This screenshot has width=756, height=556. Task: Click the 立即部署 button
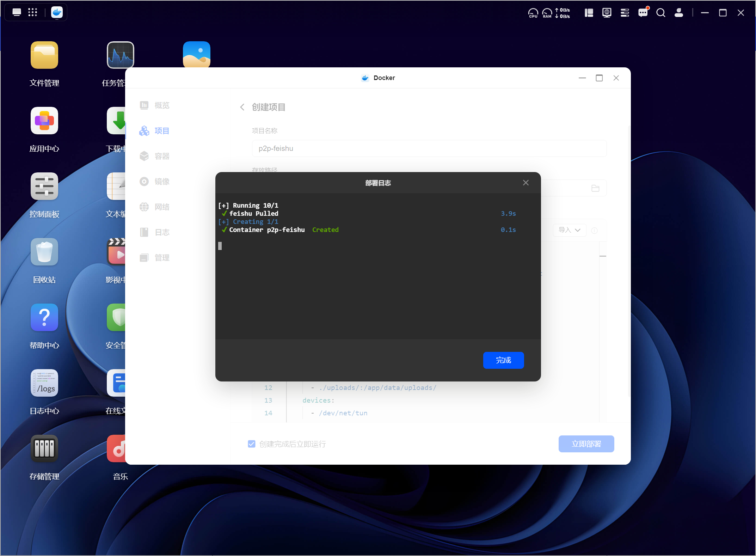click(586, 444)
